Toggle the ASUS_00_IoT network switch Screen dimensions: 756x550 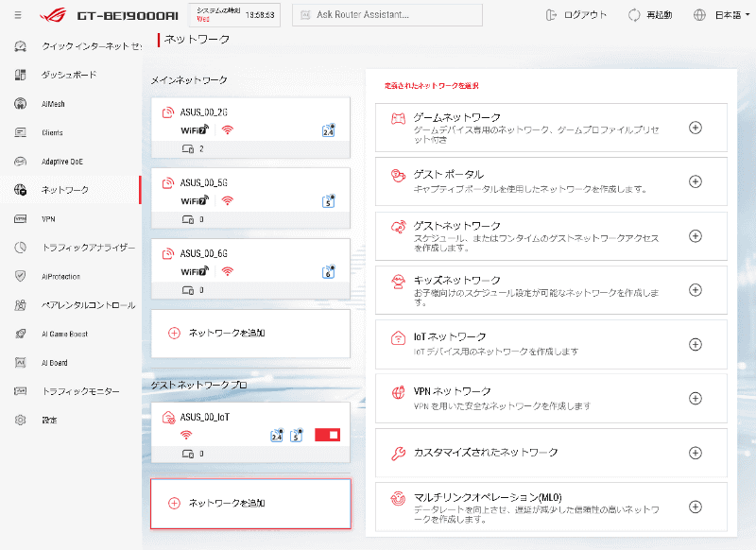click(327, 435)
